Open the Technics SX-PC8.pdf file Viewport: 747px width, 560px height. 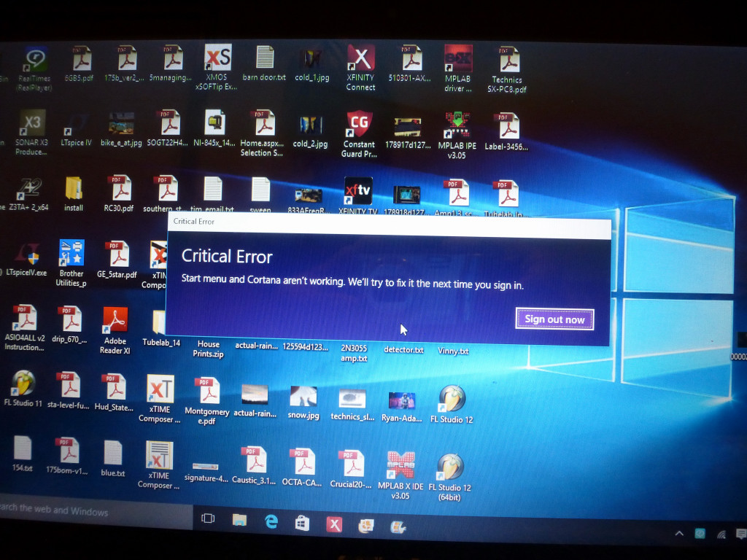pos(508,70)
